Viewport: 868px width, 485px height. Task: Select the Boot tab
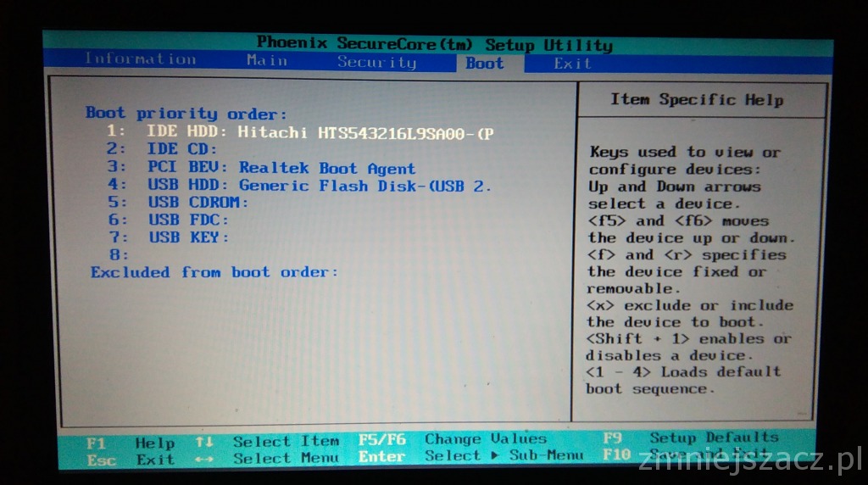pyautogui.click(x=485, y=63)
